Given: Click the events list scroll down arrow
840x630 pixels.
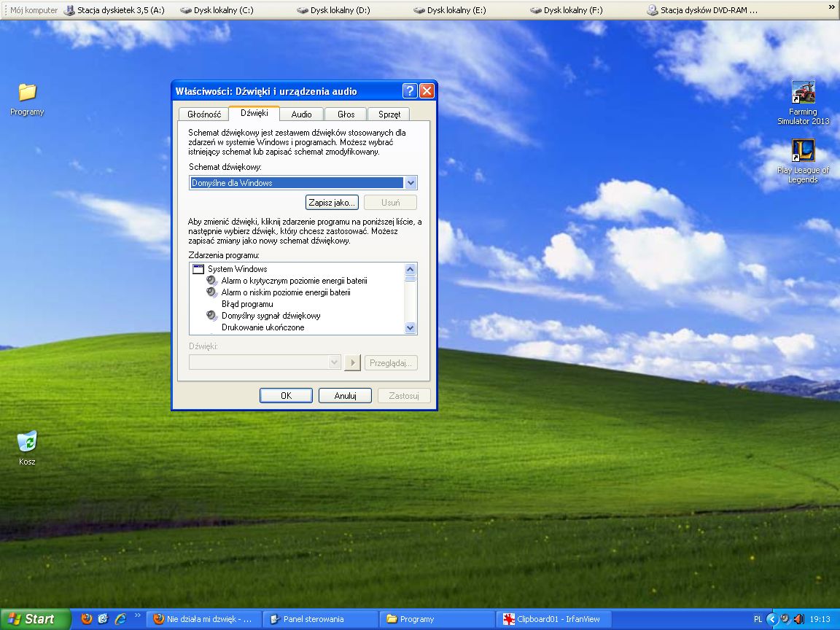Looking at the screenshot, I should (411, 328).
